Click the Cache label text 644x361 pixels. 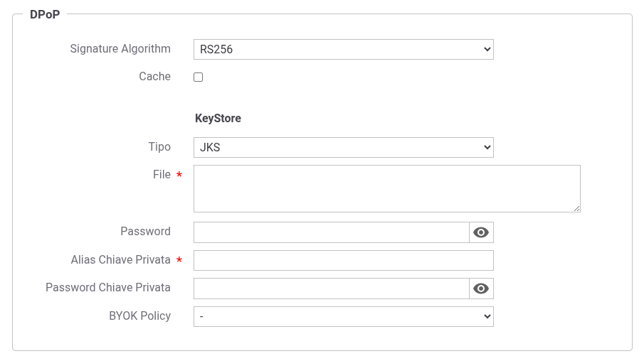tap(154, 77)
